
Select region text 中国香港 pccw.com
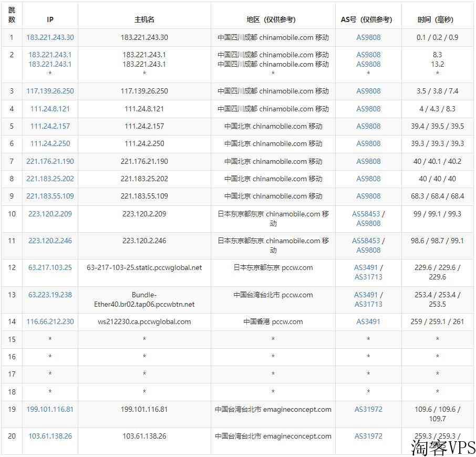[x=273, y=321]
